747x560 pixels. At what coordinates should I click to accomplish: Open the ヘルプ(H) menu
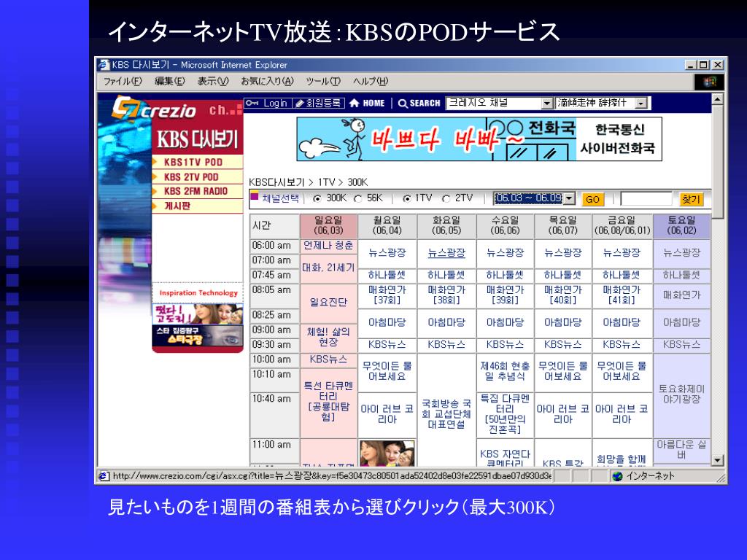[370, 82]
